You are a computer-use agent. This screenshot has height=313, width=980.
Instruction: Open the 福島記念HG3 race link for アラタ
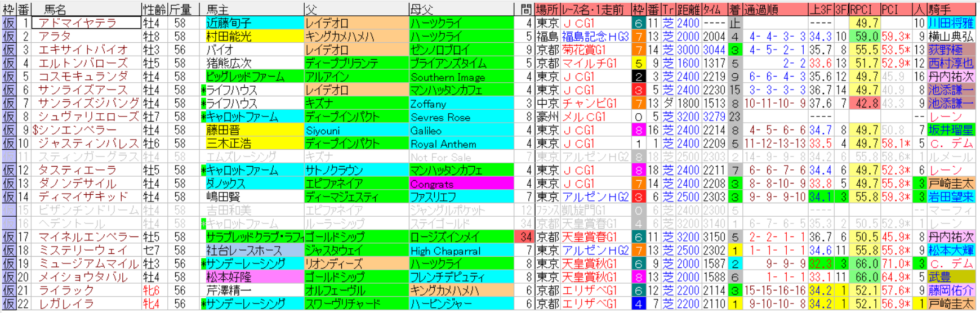pyautogui.click(x=595, y=37)
